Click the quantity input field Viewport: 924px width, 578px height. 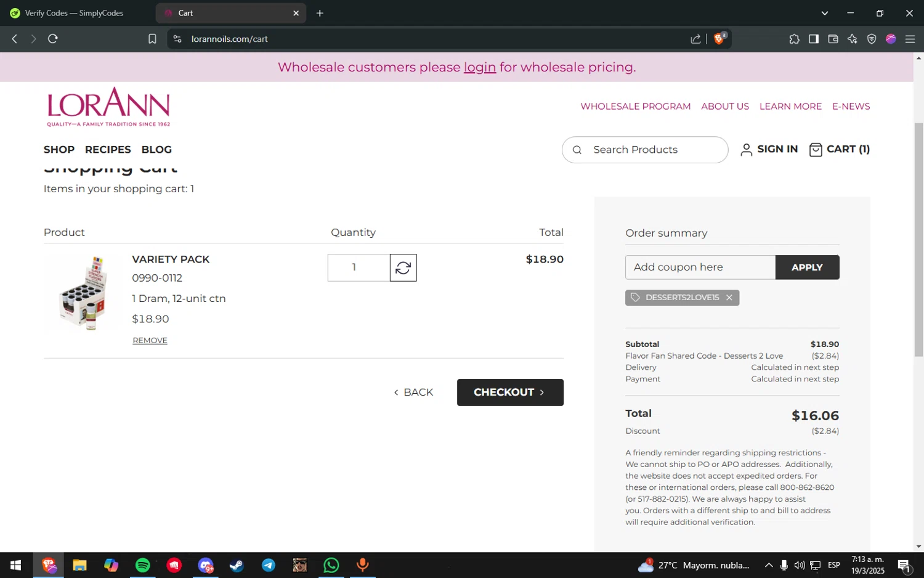tap(359, 267)
